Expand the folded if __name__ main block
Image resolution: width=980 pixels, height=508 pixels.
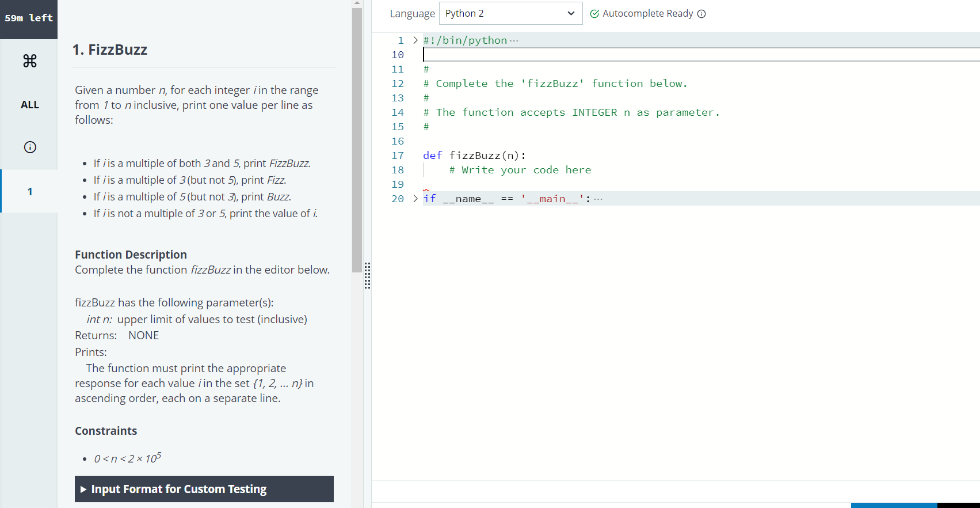pyautogui.click(x=415, y=199)
